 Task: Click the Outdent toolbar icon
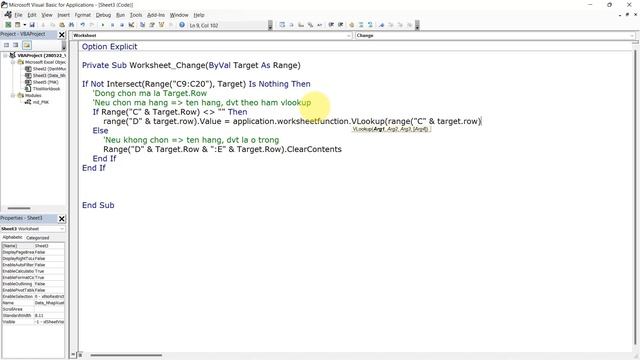click(340, 25)
